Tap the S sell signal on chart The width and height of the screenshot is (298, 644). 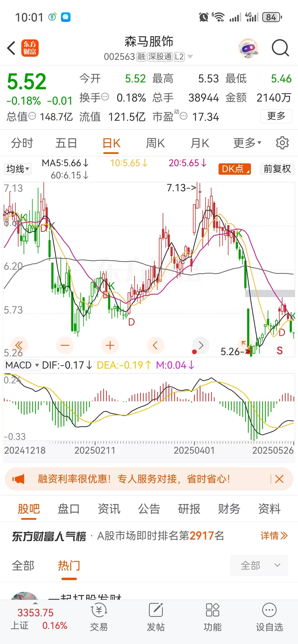click(280, 350)
